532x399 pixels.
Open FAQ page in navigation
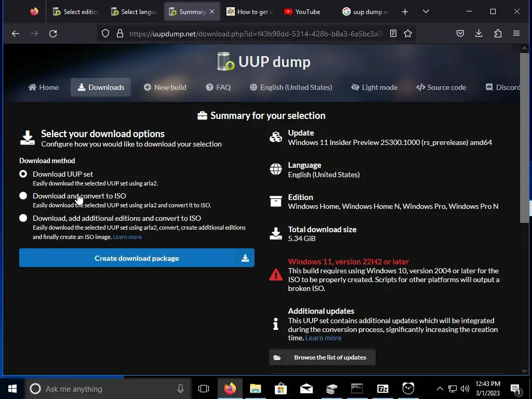(x=218, y=87)
